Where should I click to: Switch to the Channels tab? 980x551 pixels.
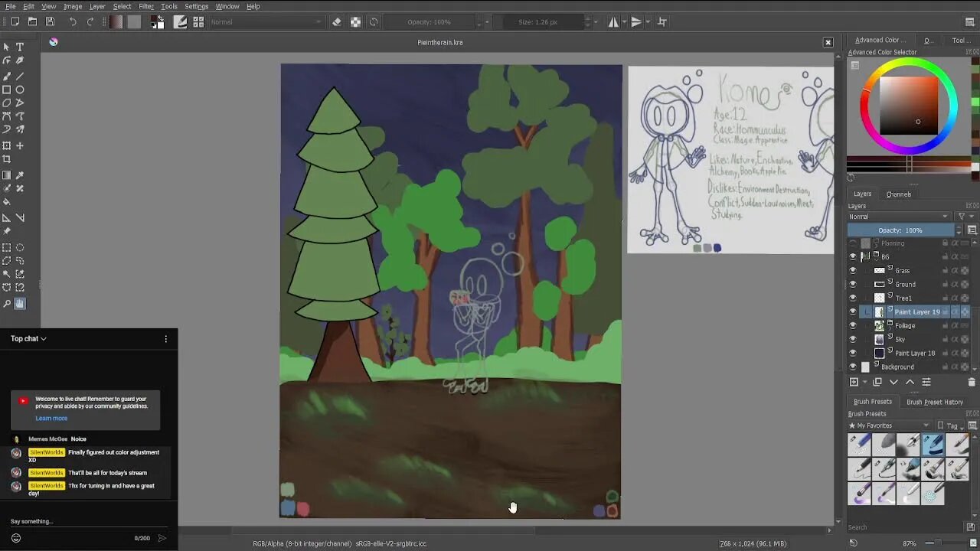[x=899, y=194]
